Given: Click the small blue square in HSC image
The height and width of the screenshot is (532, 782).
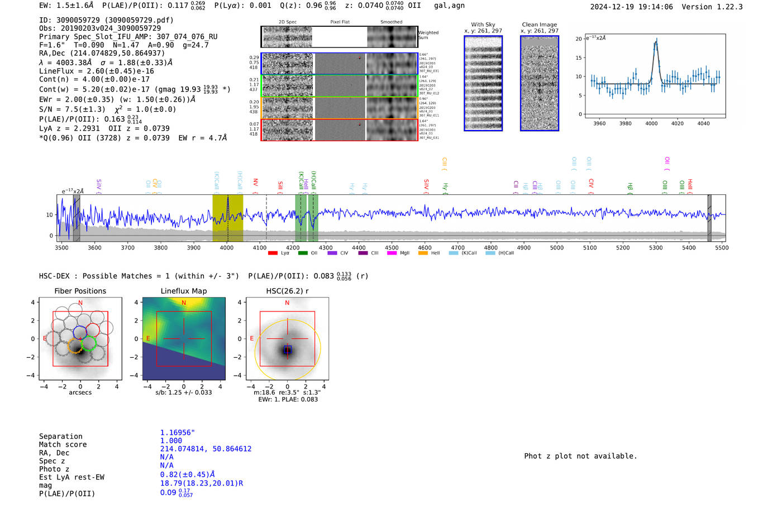Looking at the screenshot, I should pos(287,349).
